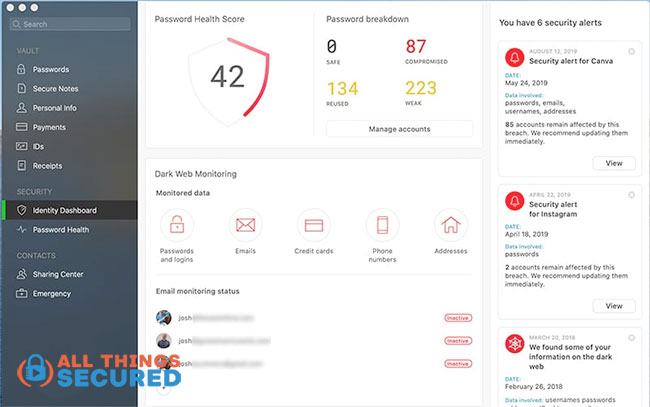
Task: Select the Addresses house monitored icon
Action: [451, 225]
